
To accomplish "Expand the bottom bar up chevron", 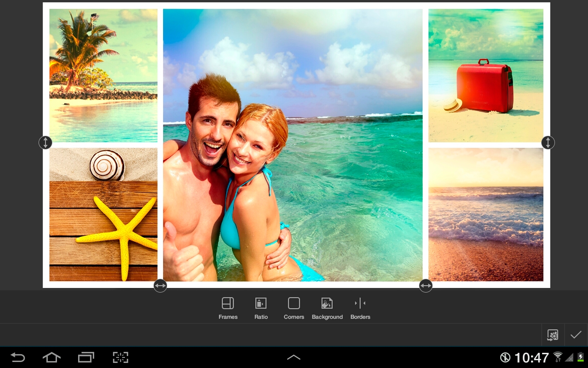I will (294, 357).
